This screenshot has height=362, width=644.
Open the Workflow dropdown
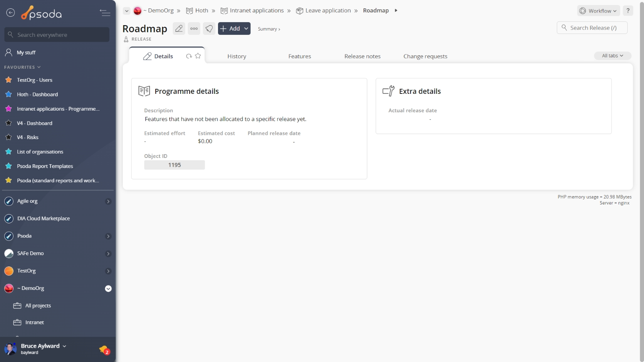598,11
